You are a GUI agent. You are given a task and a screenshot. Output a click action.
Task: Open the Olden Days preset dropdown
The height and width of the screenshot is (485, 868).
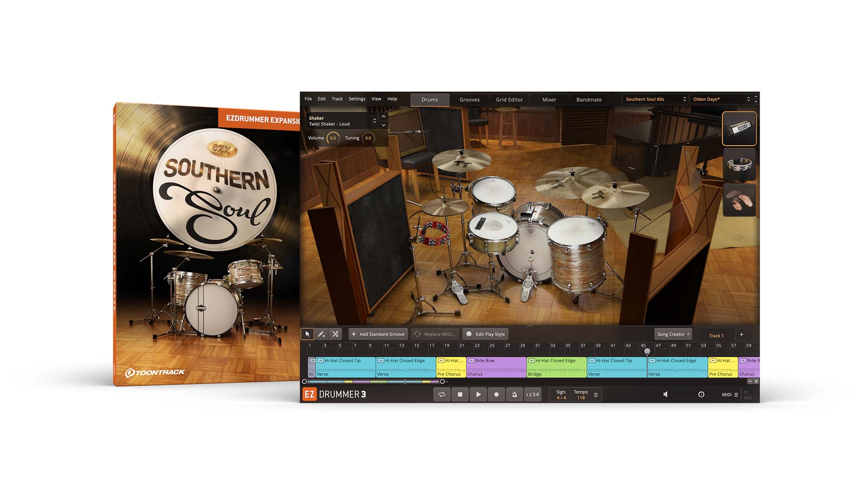coord(721,99)
